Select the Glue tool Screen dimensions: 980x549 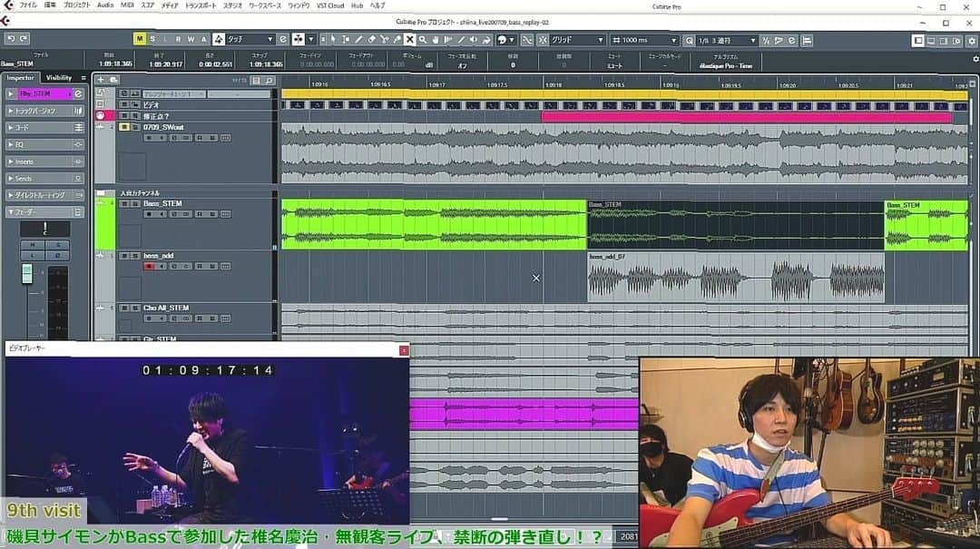tap(397, 40)
